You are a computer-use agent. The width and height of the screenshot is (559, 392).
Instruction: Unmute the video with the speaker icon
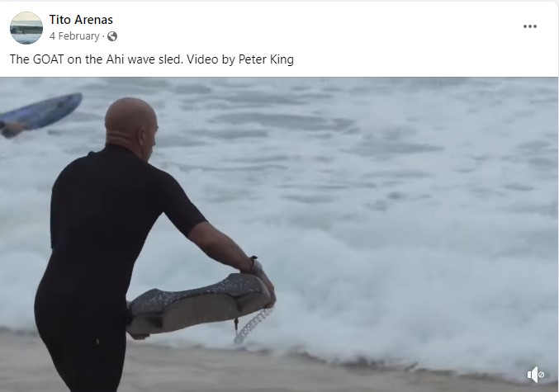point(536,375)
